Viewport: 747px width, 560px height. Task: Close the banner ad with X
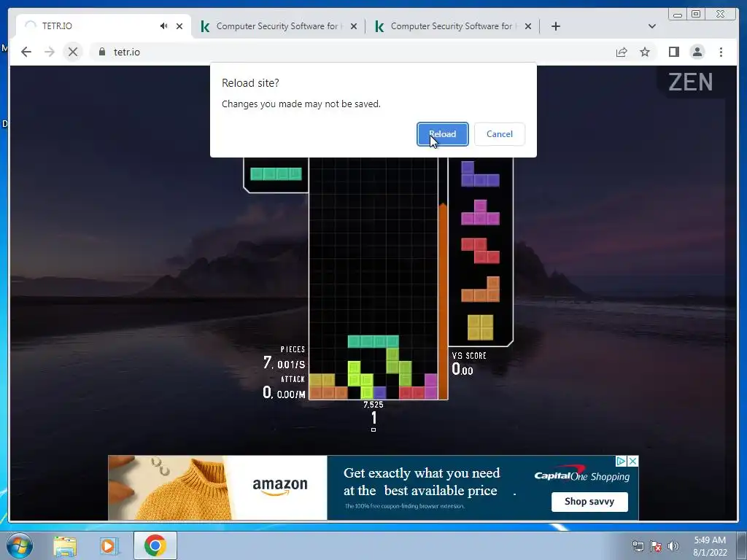tap(632, 461)
